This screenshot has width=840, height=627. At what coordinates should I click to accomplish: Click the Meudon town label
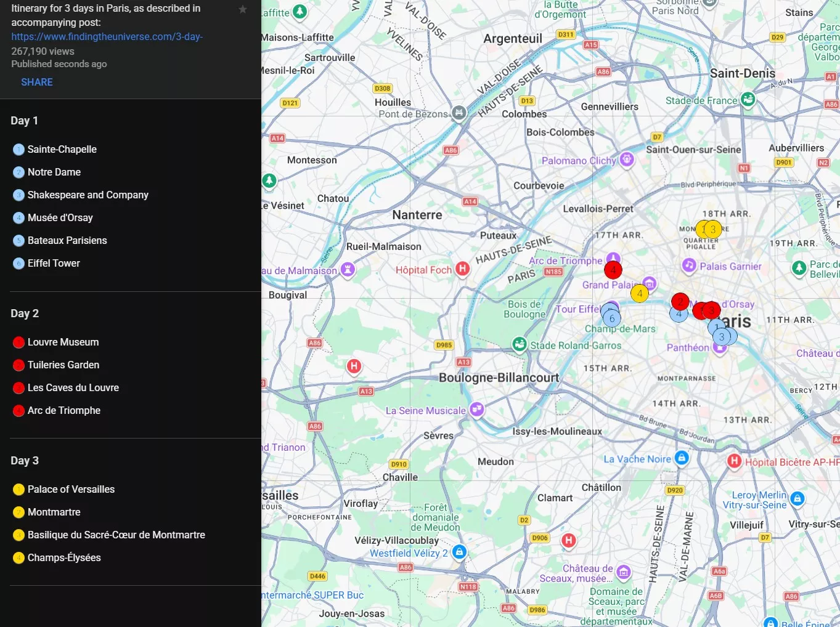[495, 461]
